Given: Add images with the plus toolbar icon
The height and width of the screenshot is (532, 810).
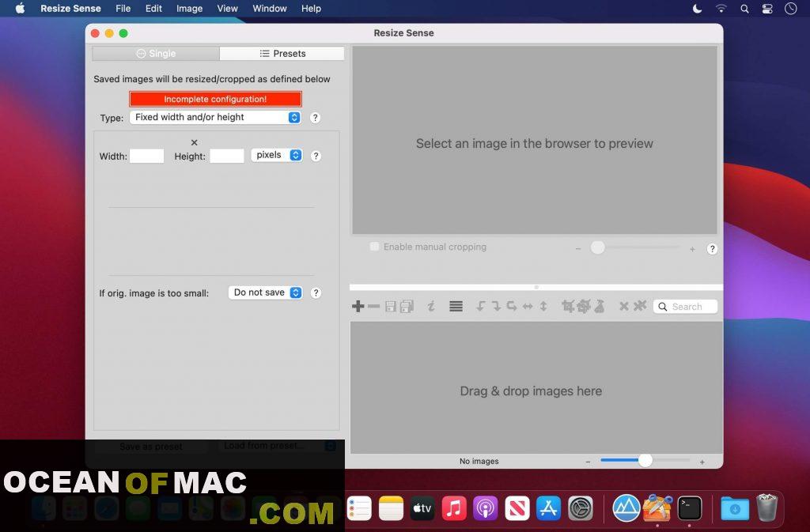Looking at the screenshot, I should click(358, 307).
